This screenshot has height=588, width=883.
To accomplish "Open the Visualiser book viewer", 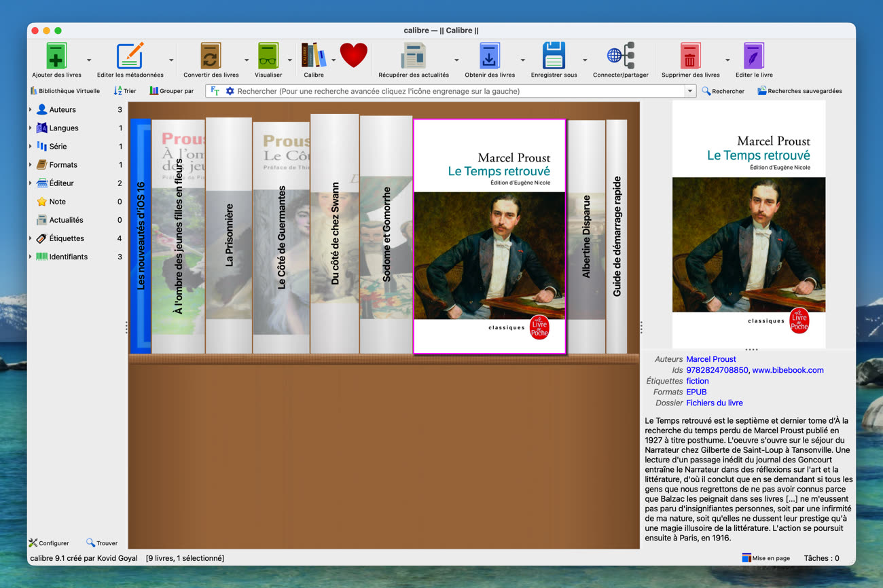I will (x=268, y=56).
